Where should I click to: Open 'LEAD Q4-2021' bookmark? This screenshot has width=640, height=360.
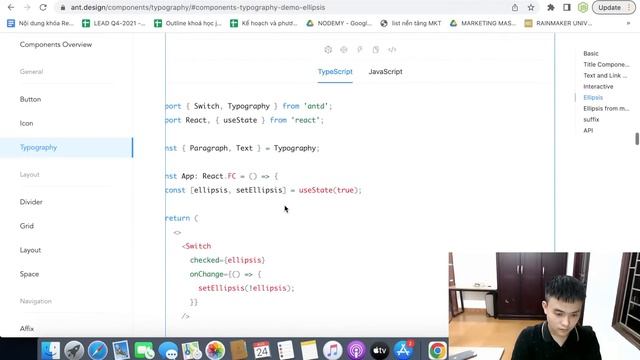tap(114, 23)
